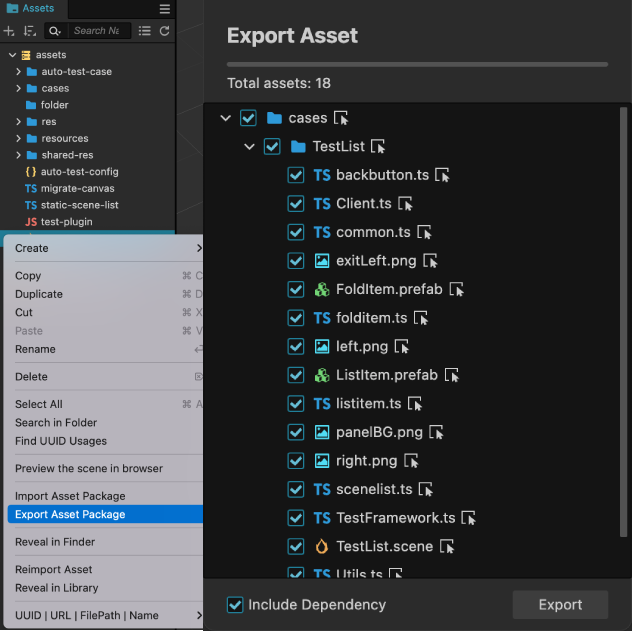Click locate icon next to TestList.scene
This screenshot has width=632, height=631.
pos(447,547)
